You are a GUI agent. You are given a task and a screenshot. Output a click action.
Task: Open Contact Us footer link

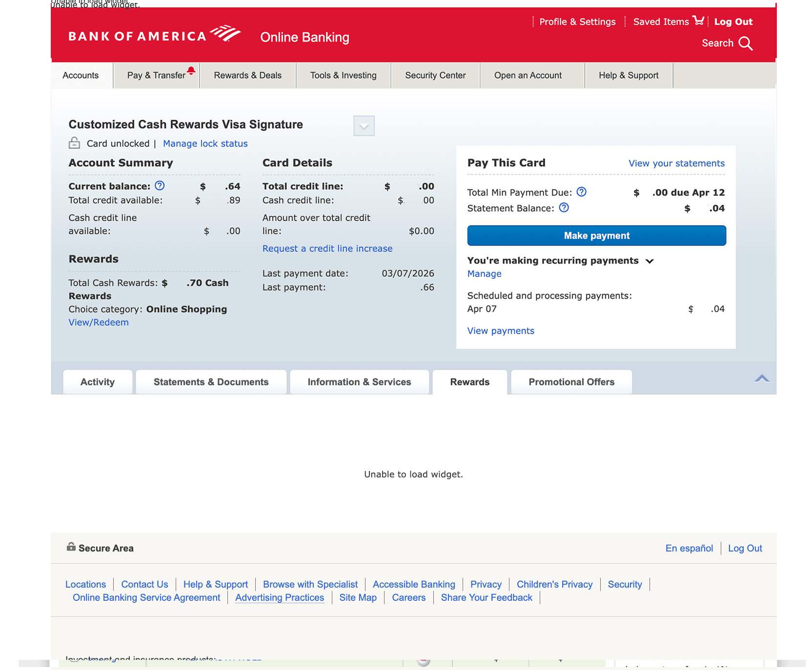144,584
